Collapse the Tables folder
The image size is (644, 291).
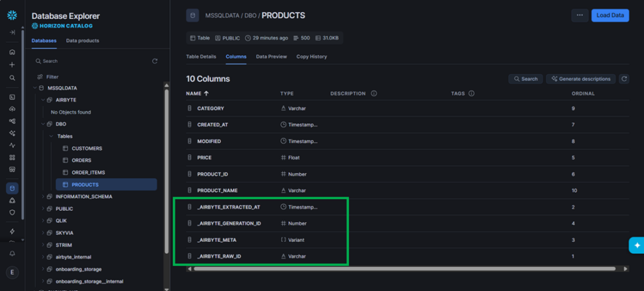tap(51, 136)
